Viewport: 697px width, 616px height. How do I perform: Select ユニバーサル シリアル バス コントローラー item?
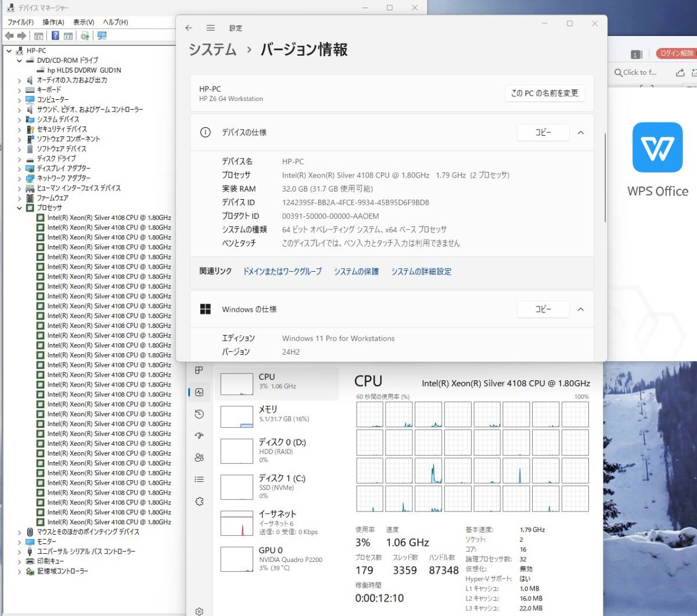[x=86, y=552]
